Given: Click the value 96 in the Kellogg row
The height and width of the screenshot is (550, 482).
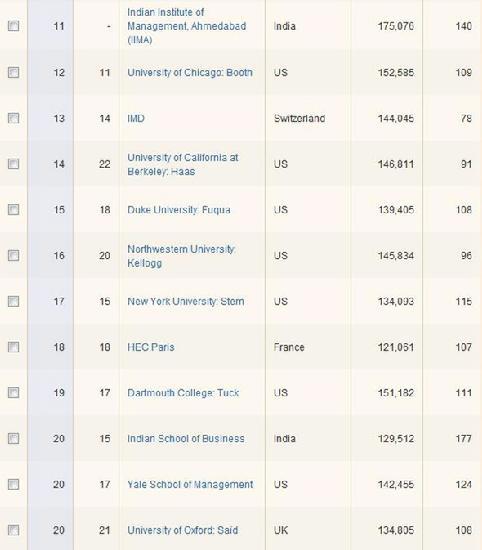Looking at the screenshot, I should 466,256.
